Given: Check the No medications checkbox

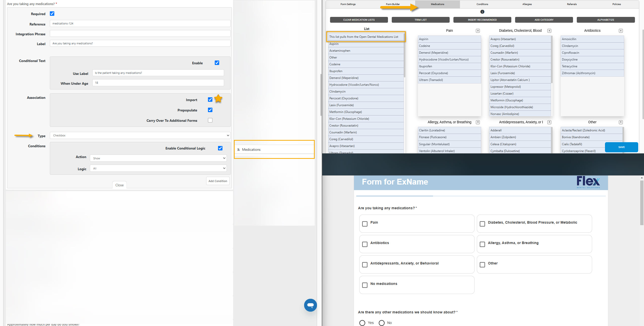Looking at the screenshot, I should tap(365, 285).
